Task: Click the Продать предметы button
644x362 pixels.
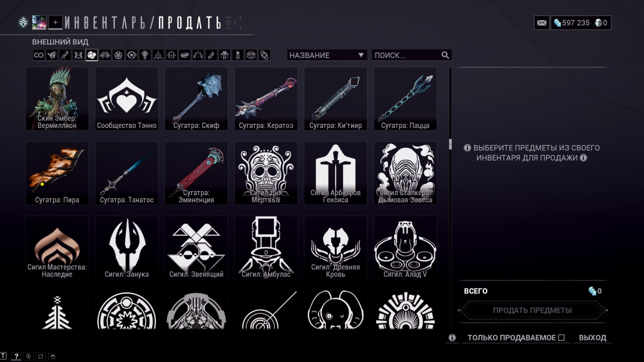Action: tap(532, 310)
